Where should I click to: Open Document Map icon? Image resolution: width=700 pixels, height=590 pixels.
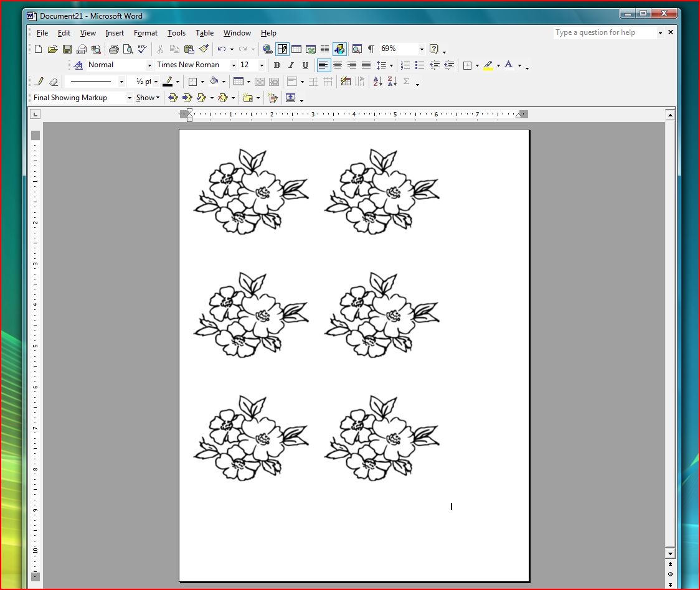[x=357, y=49]
